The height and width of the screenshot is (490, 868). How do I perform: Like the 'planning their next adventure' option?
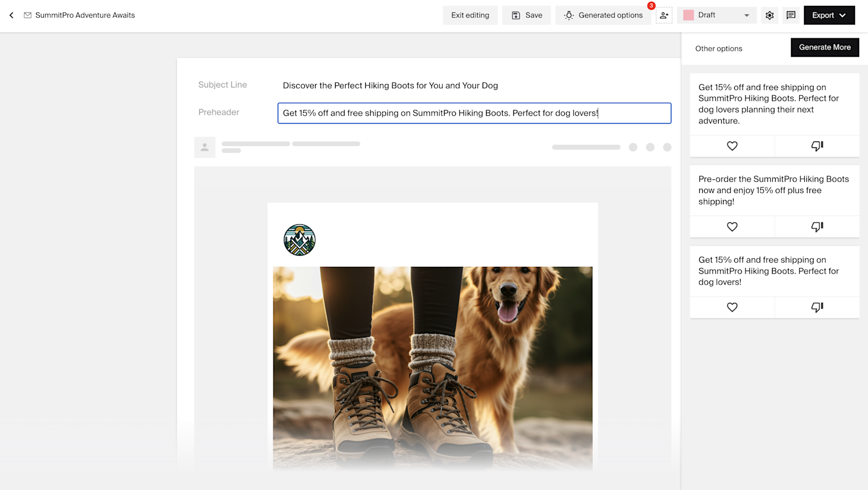tap(732, 146)
